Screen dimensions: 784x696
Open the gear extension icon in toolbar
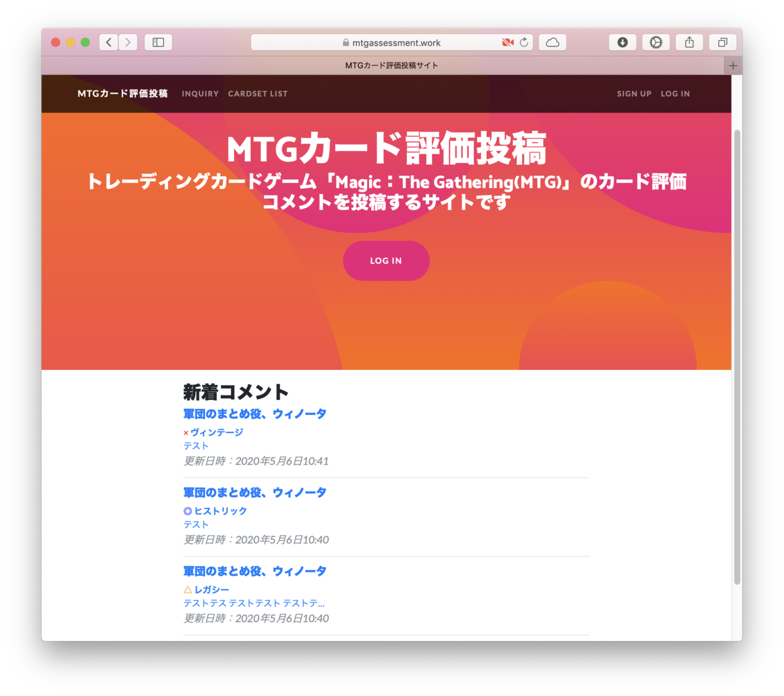pos(656,42)
